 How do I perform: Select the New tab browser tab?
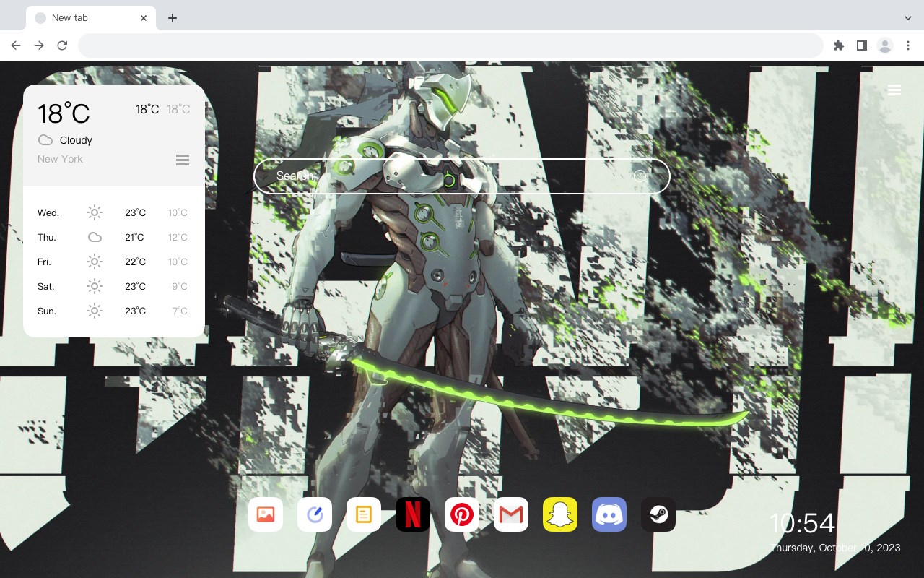tap(91, 18)
